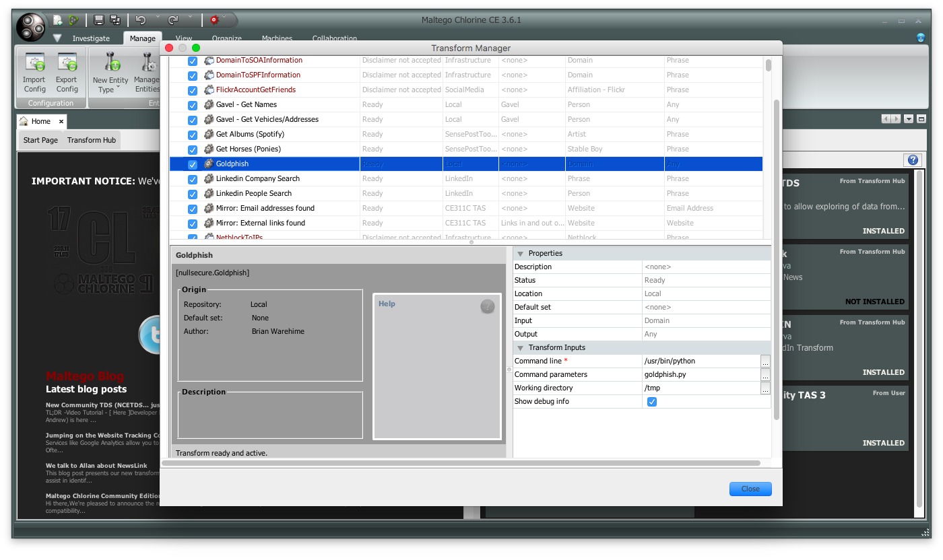Toggle the Linkedin Company Search checkbox
The width and height of the screenshot is (943, 560).
click(x=193, y=179)
